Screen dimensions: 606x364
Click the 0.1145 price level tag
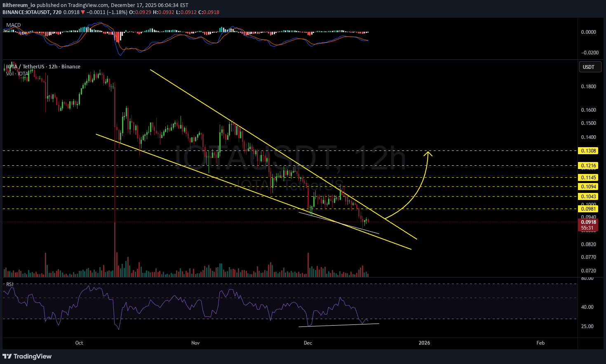588,178
